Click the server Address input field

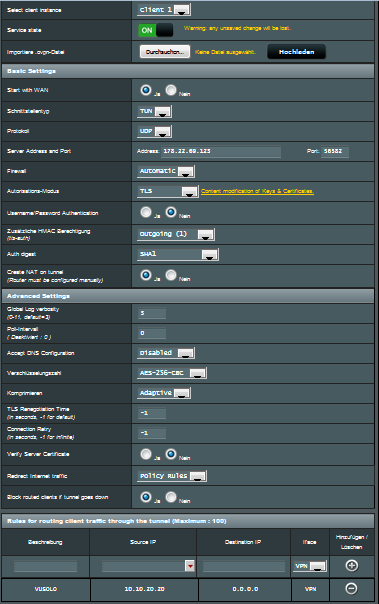click(221, 151)
